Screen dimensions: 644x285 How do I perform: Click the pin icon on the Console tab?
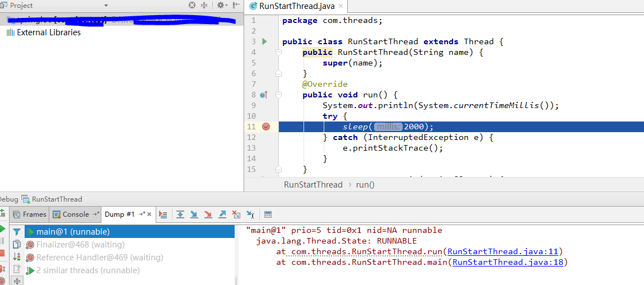[x=96, y=214]
